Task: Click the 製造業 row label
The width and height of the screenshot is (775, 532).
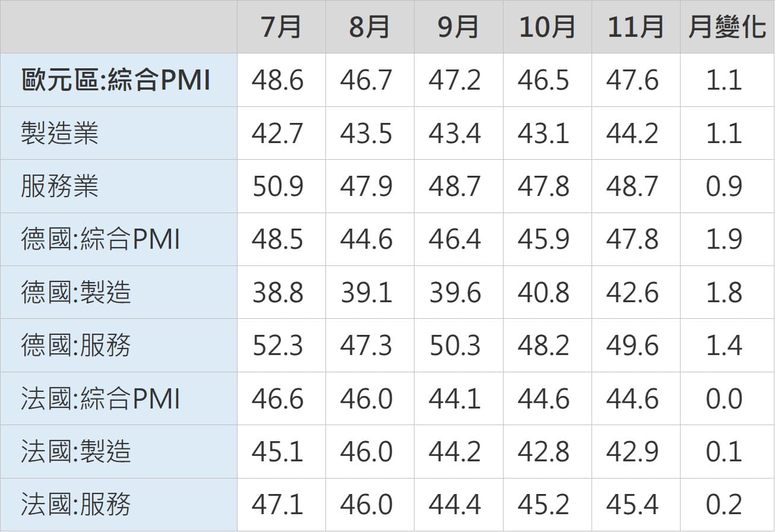Action: pyautogui.click(x=59, y=133)
